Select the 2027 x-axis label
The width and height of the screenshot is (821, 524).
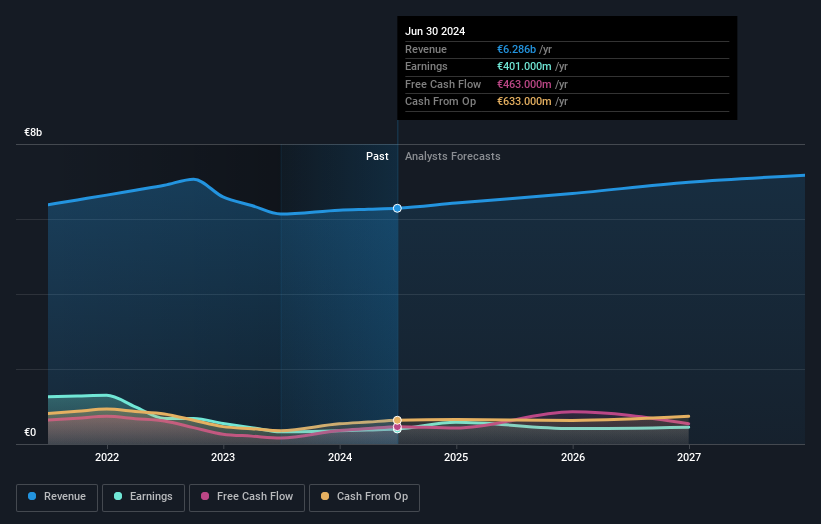(689, 458)
